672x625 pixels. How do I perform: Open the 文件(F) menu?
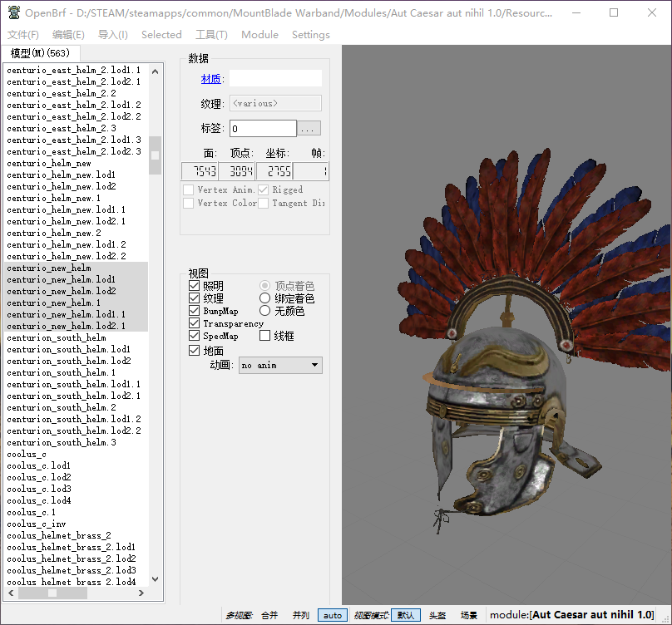23,35
